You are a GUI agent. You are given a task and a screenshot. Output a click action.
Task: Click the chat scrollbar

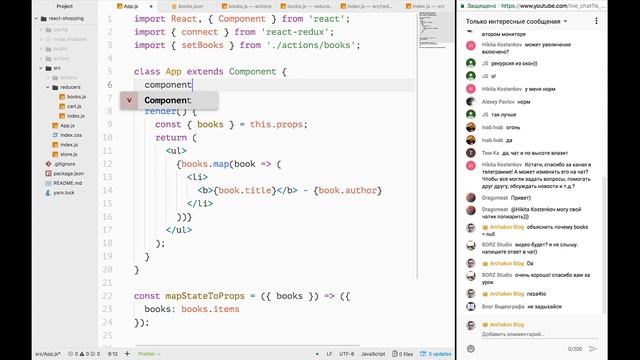point(604,245)
